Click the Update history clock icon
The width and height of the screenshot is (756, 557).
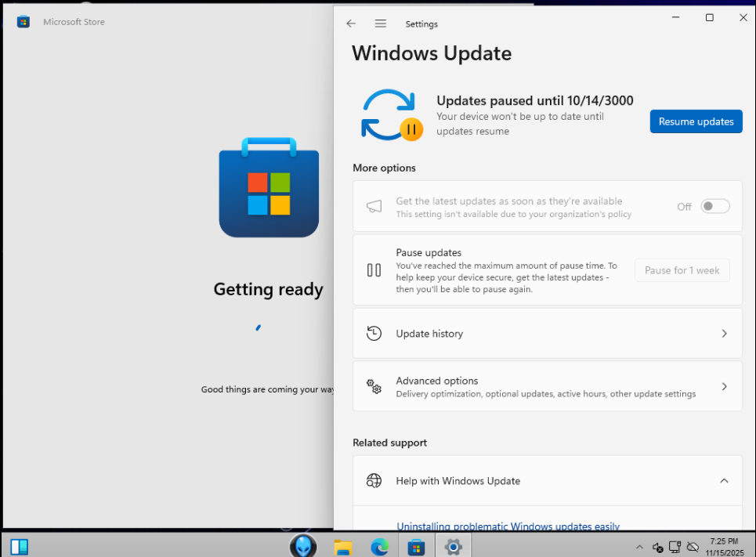[x=374, y=333]
